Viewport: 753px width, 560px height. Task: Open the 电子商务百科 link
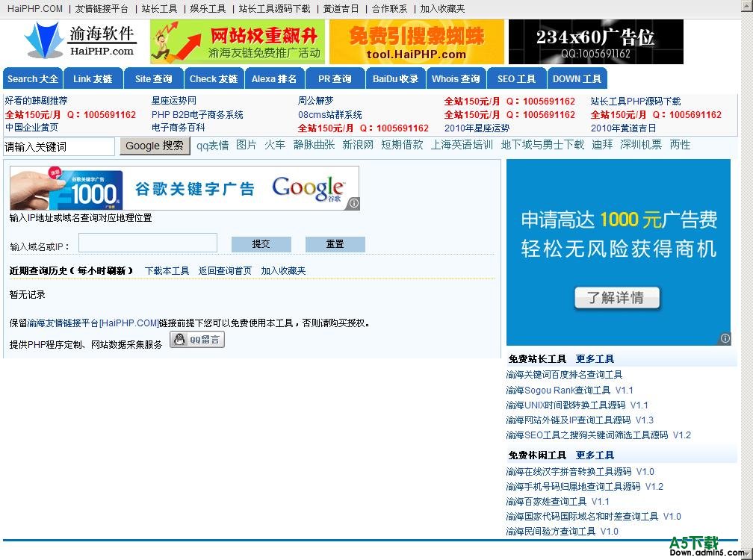coord(178,128)
